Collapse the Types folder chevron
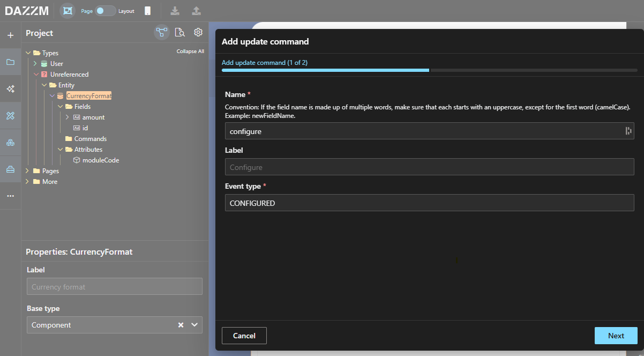Screen dimensions: 644x356 coord(28,53)
